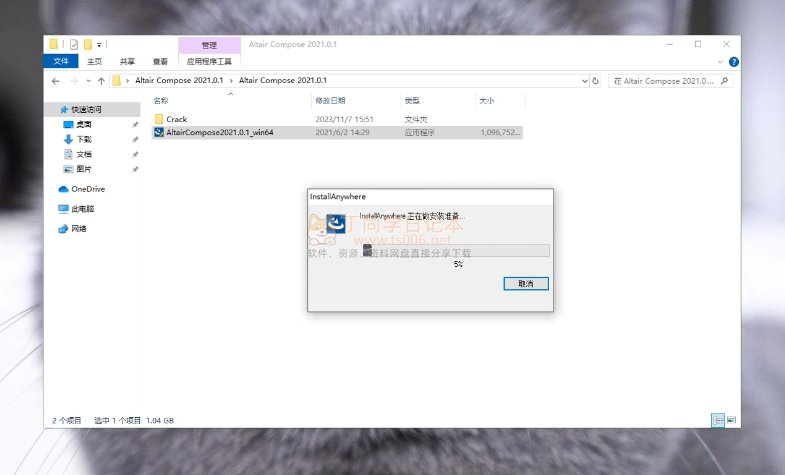Sort by 名称 (Name) column header

pyautogui.click(x=161, y=101)
